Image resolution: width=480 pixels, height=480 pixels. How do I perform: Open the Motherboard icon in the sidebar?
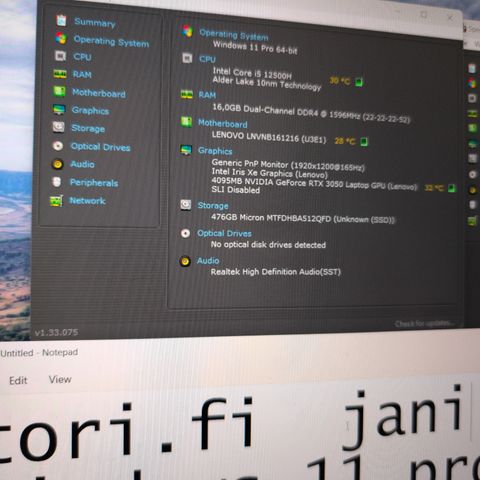[x=59, y=91]
